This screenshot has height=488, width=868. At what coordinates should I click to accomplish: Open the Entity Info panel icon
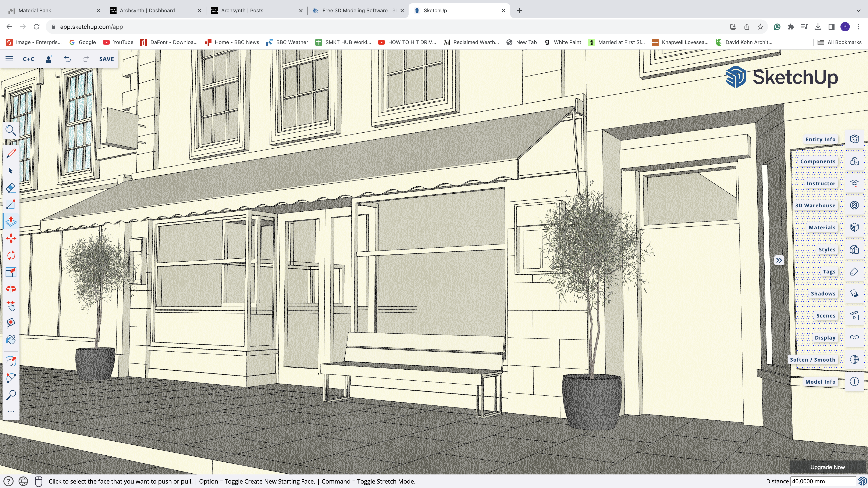(854, 139)
